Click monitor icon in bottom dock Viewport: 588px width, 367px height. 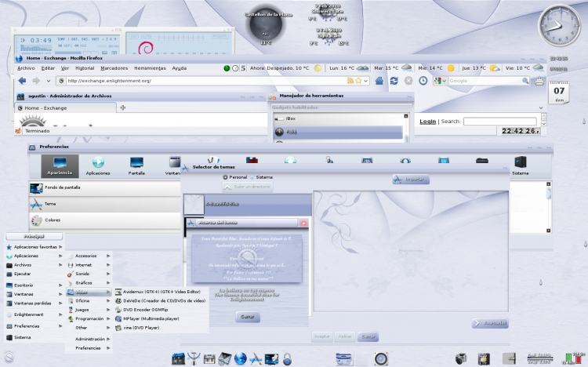pos(271,358)
